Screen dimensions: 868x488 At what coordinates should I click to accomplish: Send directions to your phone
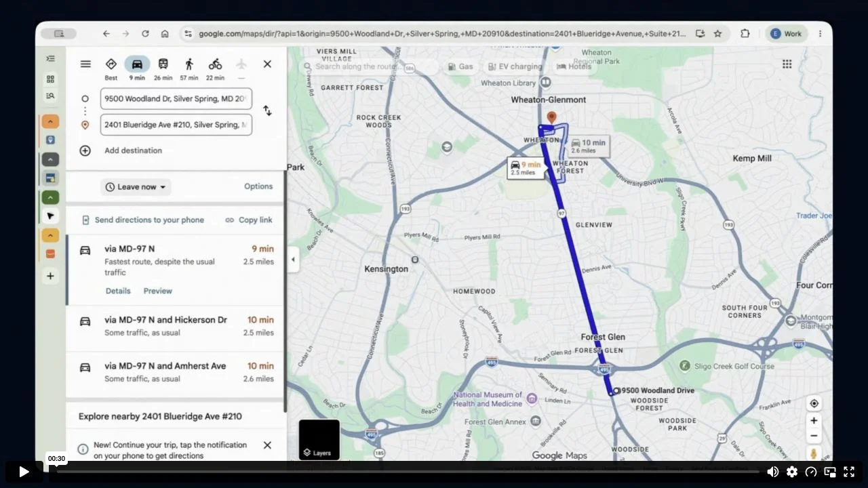tap(142, 220)
